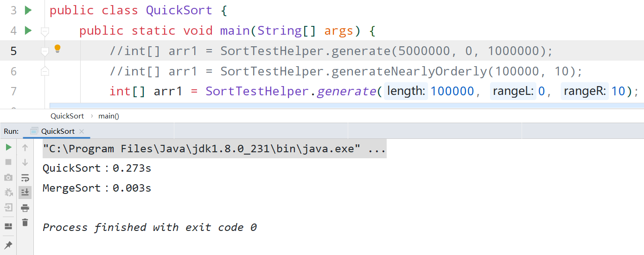This screenshot has width=644, height=255.
Task: Collapse the main method fold on line 4
Action: [x=45, y=31]
